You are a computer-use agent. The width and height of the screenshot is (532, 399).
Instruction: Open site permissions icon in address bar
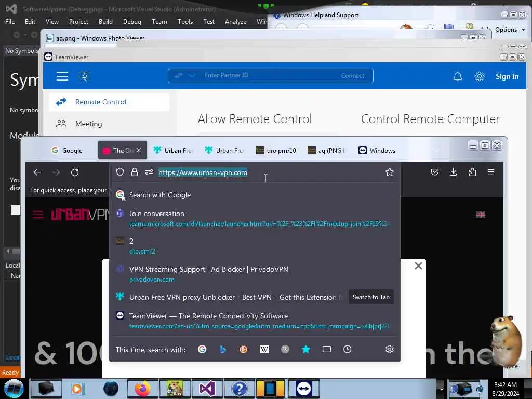pos(149,172)
